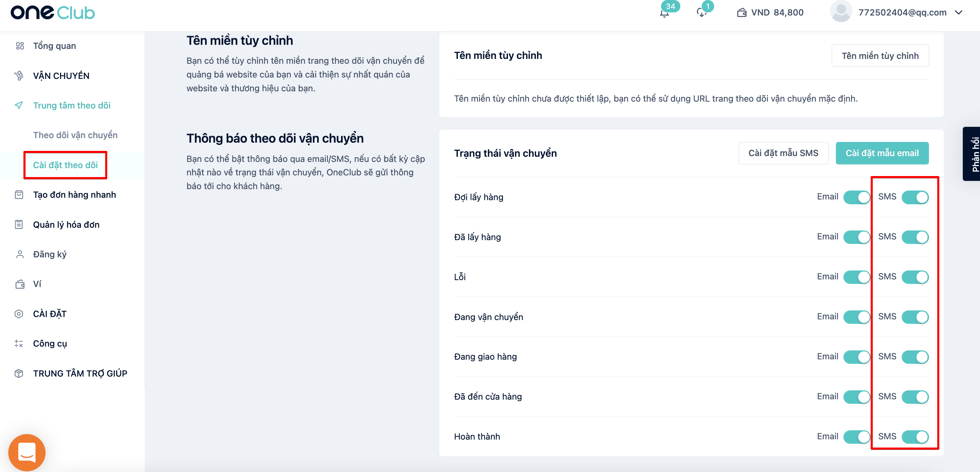Open Theo dõi vận chuyển submenu item
Image resolution: width=980 pixels, height=472 pixels.
pos(75,135)
